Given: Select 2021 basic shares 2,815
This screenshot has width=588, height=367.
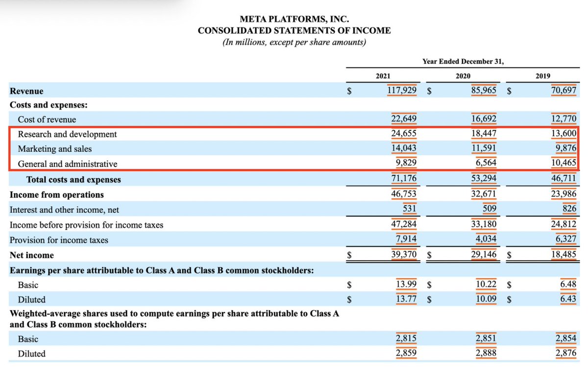Looking at the screenshot, I should 406,339.
